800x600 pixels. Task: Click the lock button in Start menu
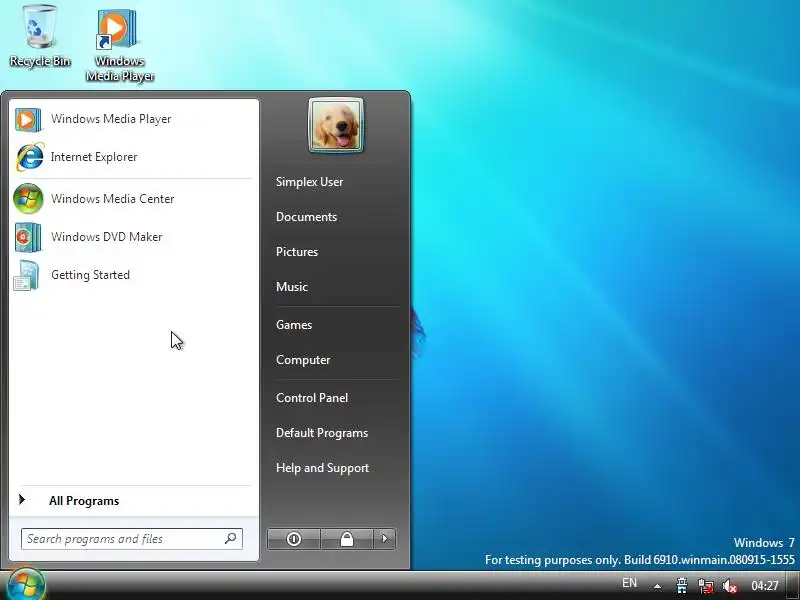[x=347, y=539]
